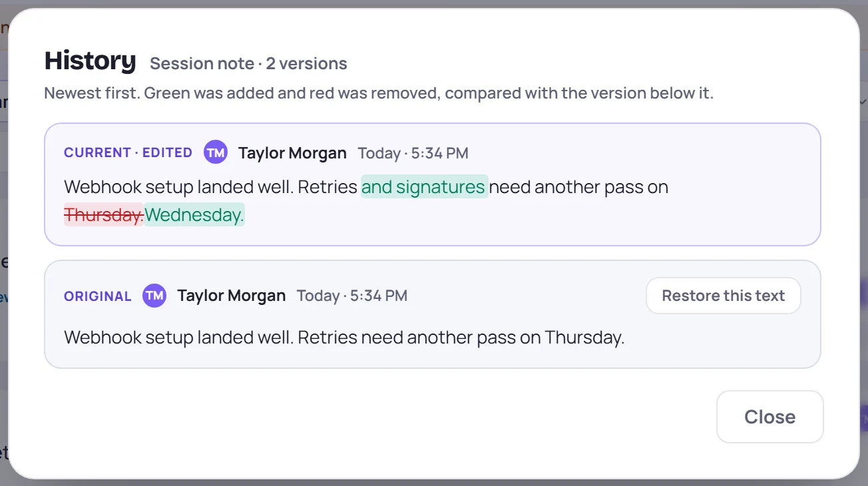Click the 'History' dialog heading
The image size is (868, 486).
90,61
